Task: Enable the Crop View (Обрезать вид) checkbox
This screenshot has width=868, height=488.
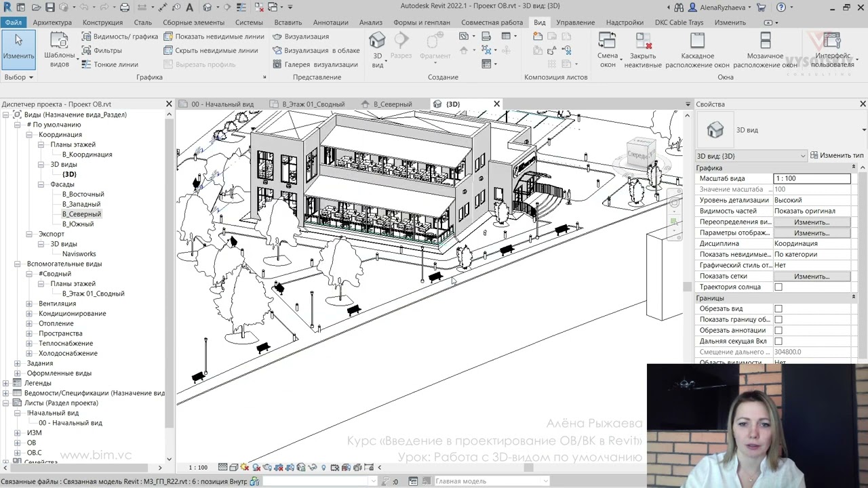Action: pyautogui.click(x=778, y=309)
